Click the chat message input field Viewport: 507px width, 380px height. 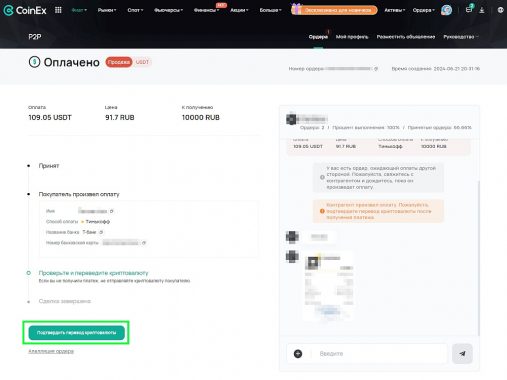click(380, 354)
